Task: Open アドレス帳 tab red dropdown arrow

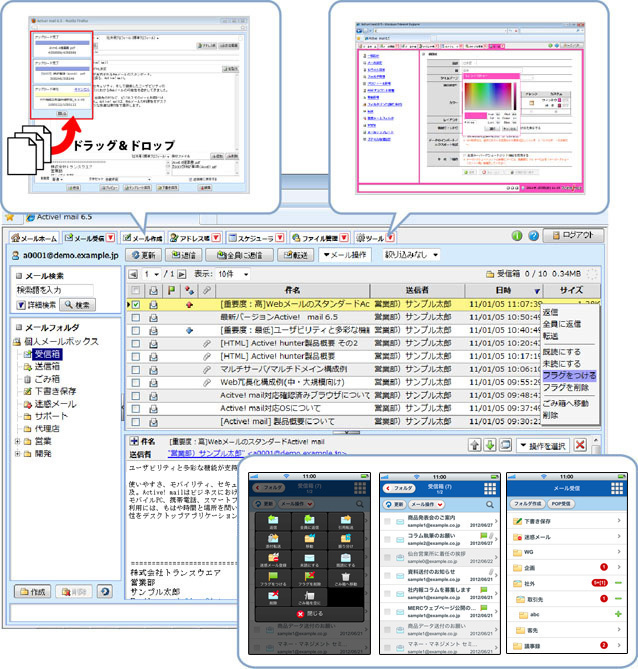Action: tap(216, 238)
